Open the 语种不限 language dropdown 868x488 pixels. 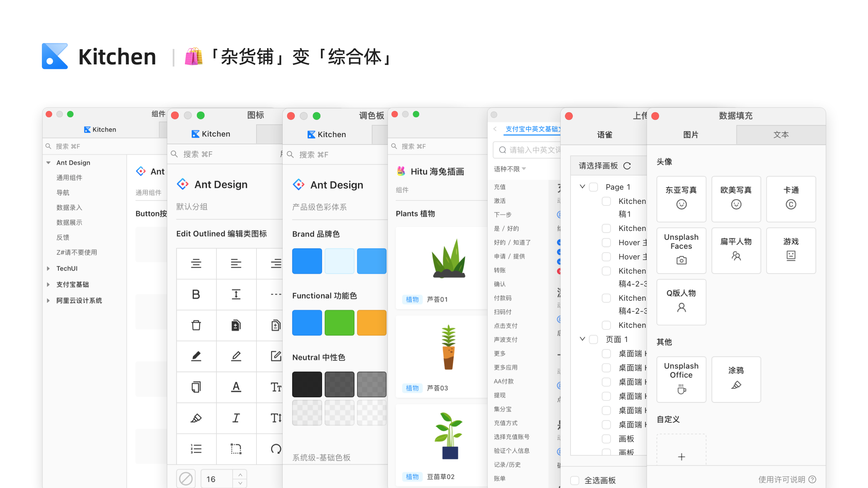(x=510, y=169)
